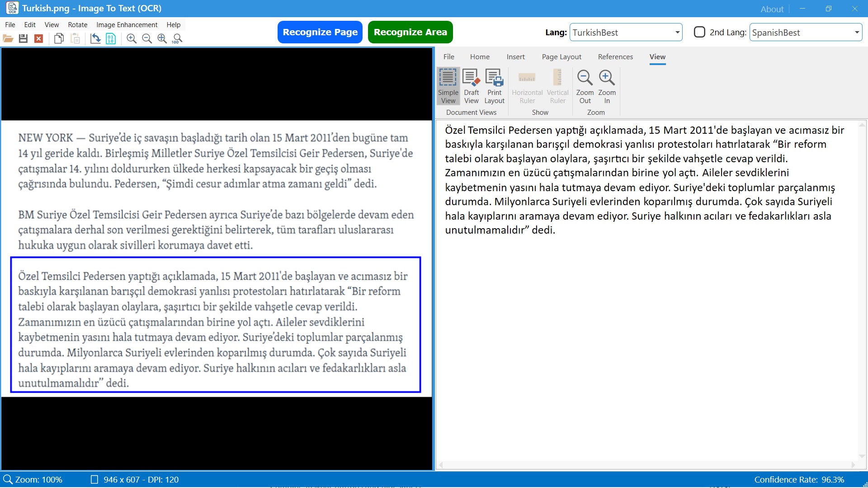Paste using the clipboard toolbar icon
The image size is (868, 488).
click(x=75, y=39)
